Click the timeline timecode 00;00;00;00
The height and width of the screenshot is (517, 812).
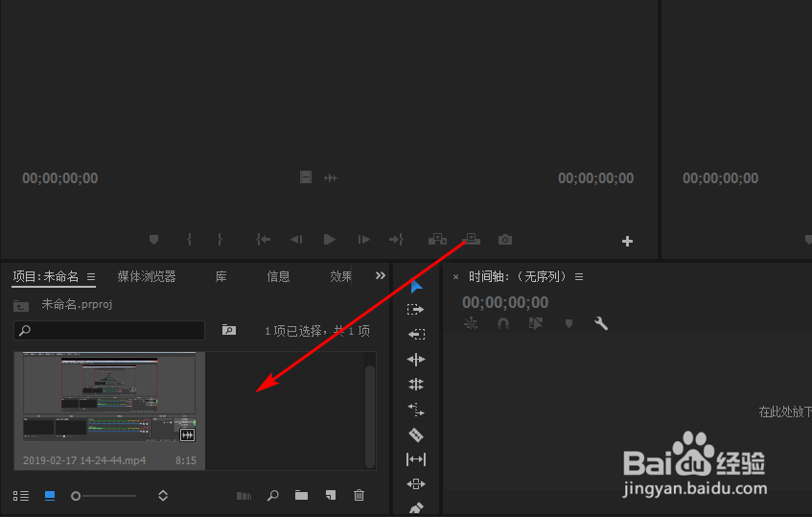[x=505, y=302]
